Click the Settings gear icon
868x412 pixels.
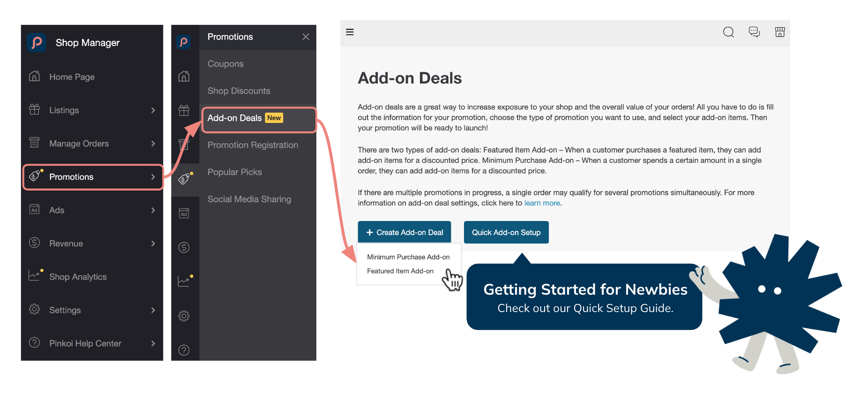(34, 310)
